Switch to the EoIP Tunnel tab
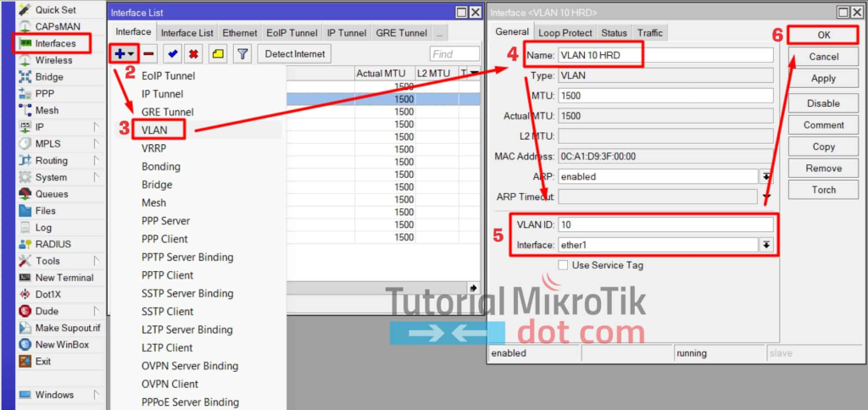The height and width of the screenshot is (410, 868). (x=292, y=33)
